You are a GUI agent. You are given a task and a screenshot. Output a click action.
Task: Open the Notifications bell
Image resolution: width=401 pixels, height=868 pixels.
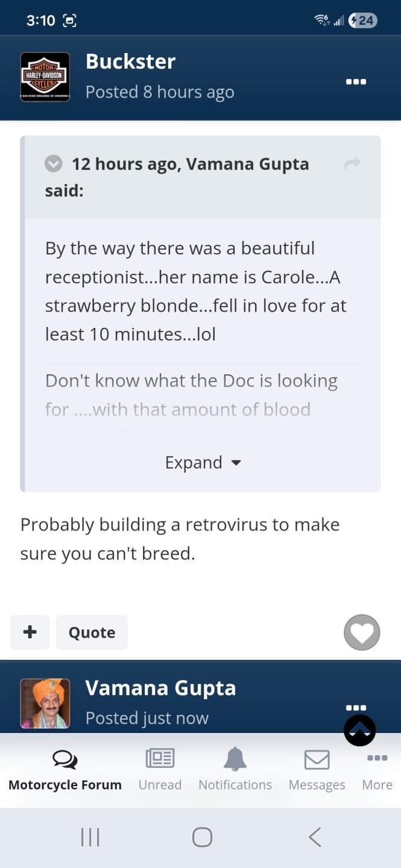[235, 769]
